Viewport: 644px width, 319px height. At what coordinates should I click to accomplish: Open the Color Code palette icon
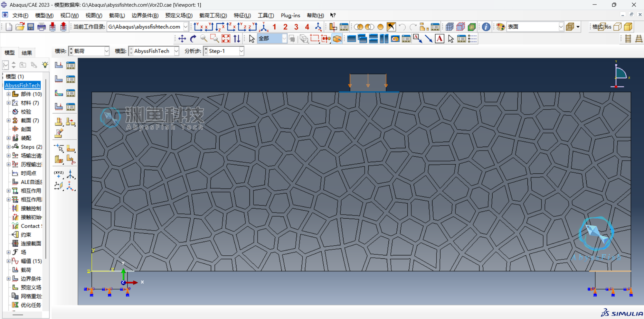[x=500, y=27]
